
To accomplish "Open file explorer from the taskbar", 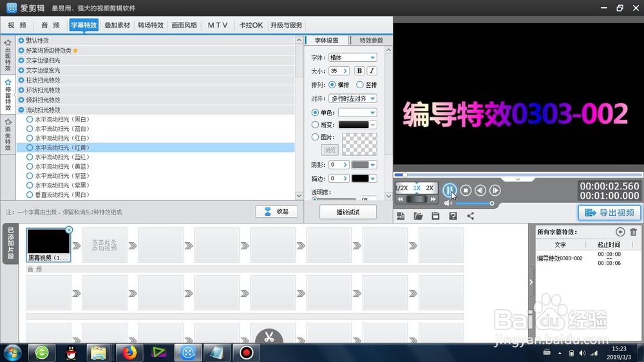I will tap(99, 352).
